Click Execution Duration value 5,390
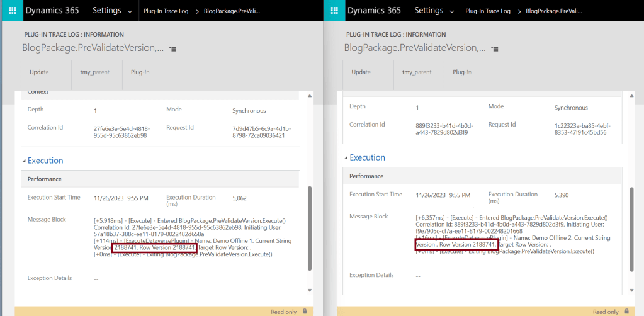 point(562,195)
